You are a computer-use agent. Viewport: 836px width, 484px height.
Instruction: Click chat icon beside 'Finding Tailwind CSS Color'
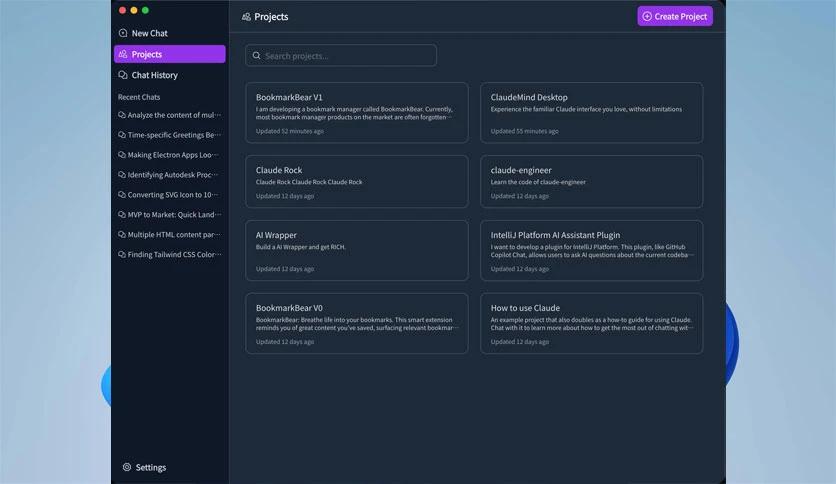point(122,254)
